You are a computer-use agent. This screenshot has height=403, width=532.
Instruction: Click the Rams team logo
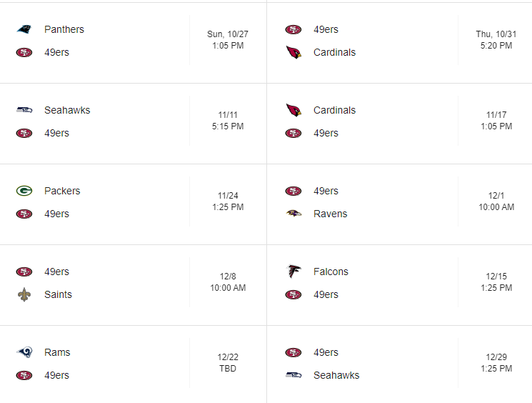[x=24, y=352]
